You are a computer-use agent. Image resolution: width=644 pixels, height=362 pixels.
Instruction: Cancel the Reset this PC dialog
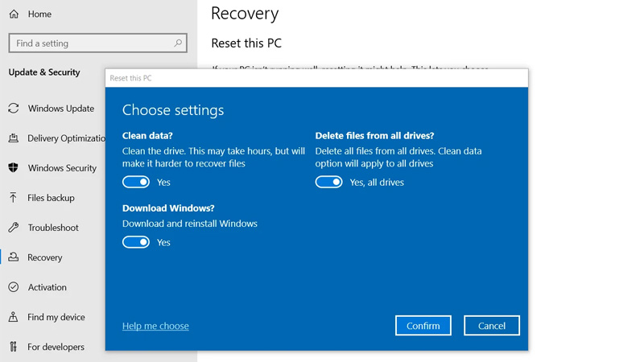(492, 326)
